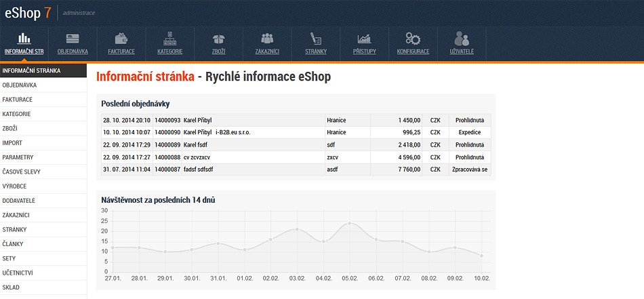Image resolution: width=644 pixels, height=299 pixels.
Task: Click the chart data point for 10.02.
Action: (481, 256)
